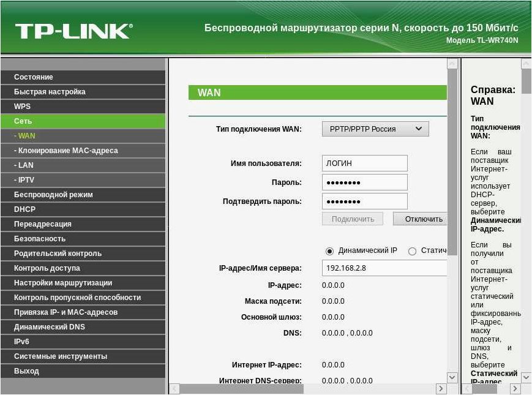This screenshot has width=532, height=395.
Task: Click main panel horizontal scroll-right arrow
Action: (441, 388)
